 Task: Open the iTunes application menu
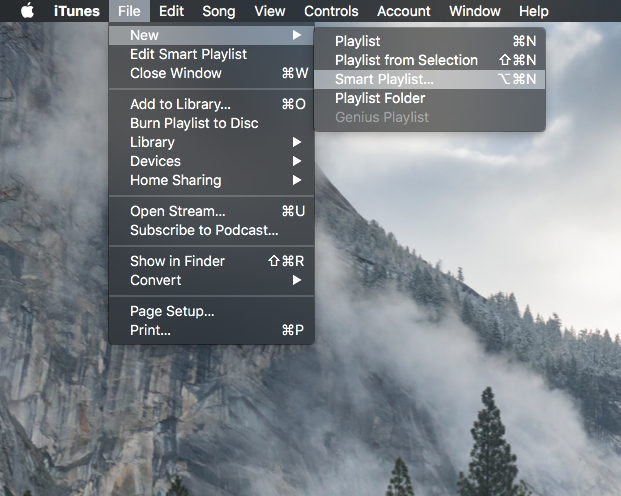pos(76,11)
